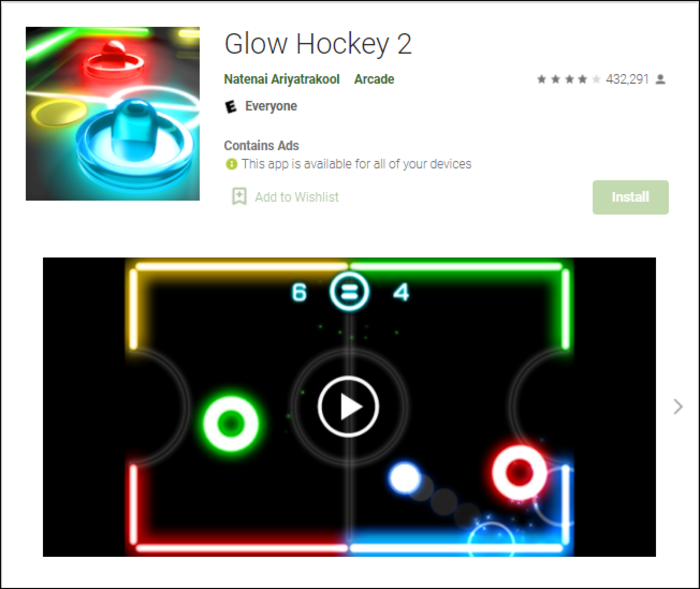Click the pause icon in the trailer scoreboard
The width and height of the screenshot is (700, 589).
349,292
